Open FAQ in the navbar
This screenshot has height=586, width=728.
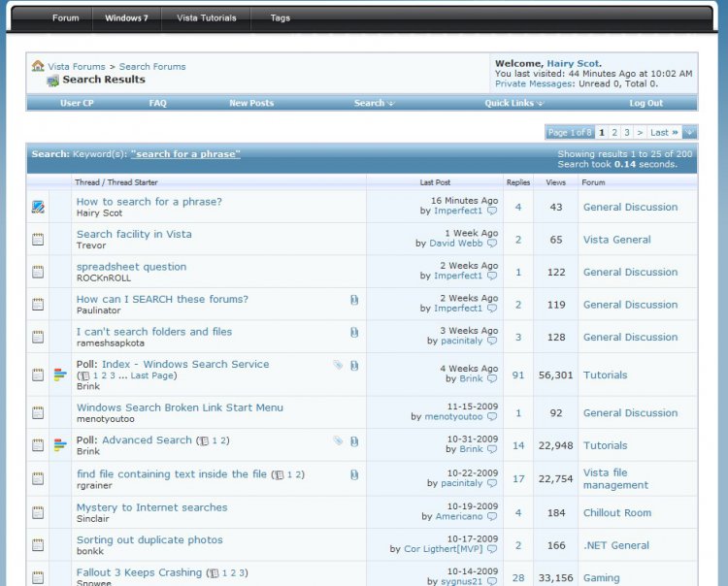click(x=158, y=103)
